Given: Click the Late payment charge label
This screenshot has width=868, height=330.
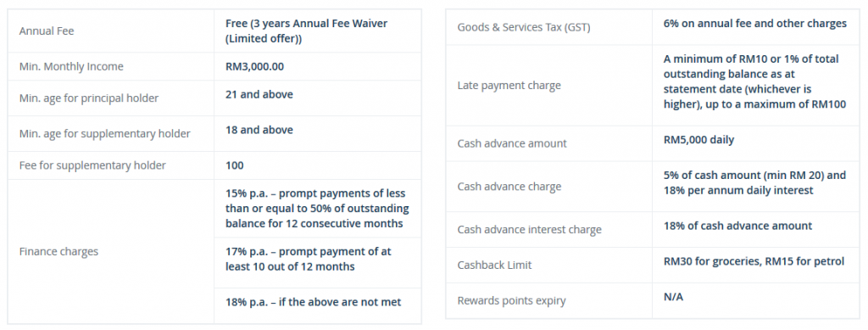Looking at the screenshot, I should pyautogui.click(x=509, y=86).
